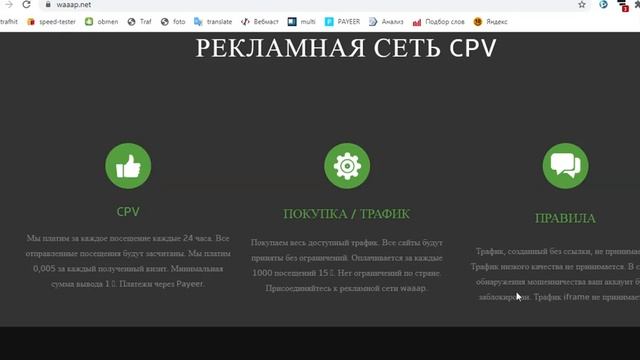This screenshot has height=360, width=640.
Task: Open the Яндекс bookmark
Action: (490, 22)
